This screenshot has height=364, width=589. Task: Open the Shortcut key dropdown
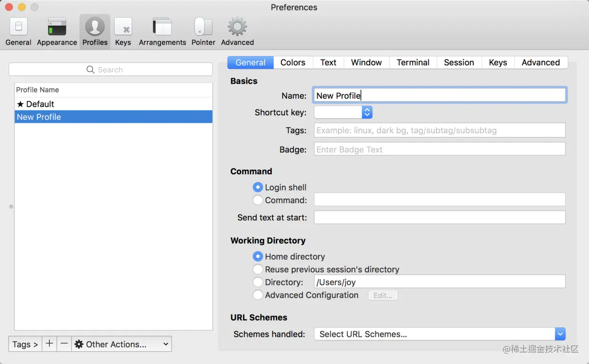pyautogui.click(x=343, y=112)
